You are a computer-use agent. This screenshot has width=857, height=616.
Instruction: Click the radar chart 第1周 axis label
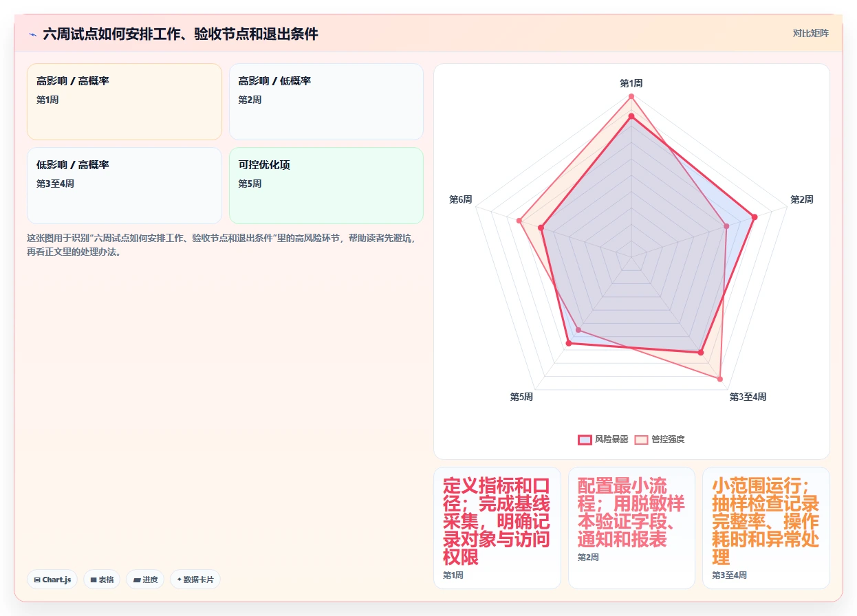coord(631,83)
